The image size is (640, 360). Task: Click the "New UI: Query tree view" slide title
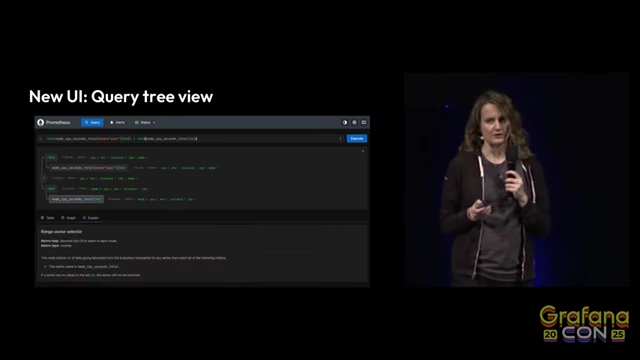[121, 97]
